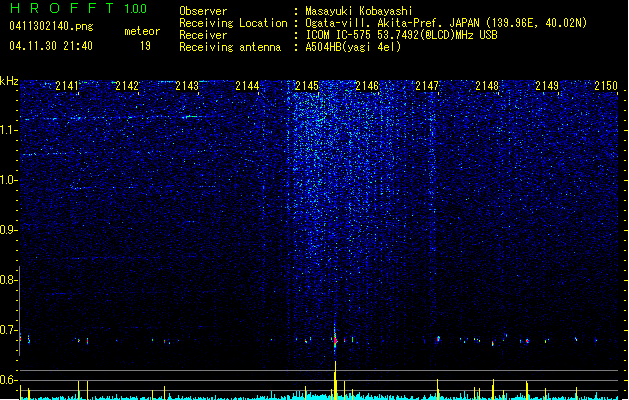Click the Receiver label
This screenshot has width=629, height=400.
203,35
